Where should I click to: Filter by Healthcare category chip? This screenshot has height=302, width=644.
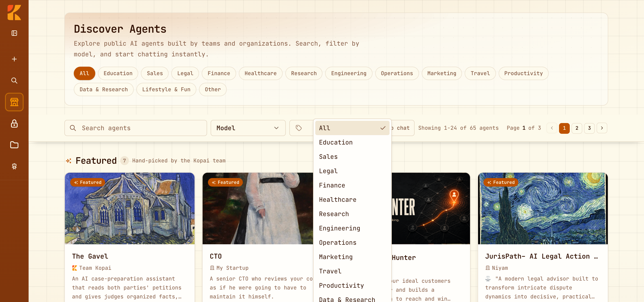[261, 73]
